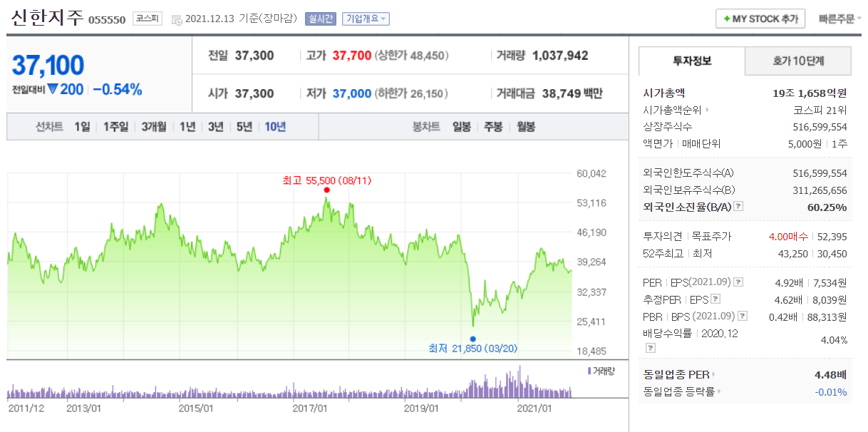Open help icon next to 추정PER EPS
The height and width of the screenshot is (432, 868).
[x=715, y=299]
